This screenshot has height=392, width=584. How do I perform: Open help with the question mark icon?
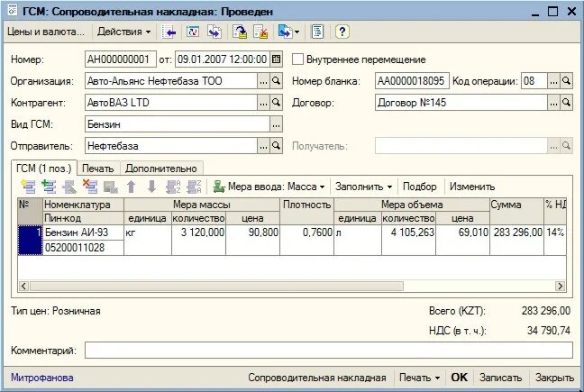coord(342,32)
